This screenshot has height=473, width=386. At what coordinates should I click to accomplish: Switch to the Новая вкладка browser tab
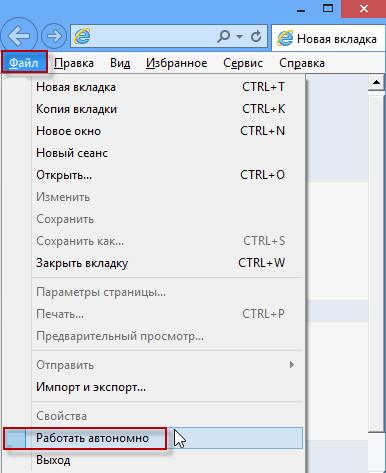[328, 39]
